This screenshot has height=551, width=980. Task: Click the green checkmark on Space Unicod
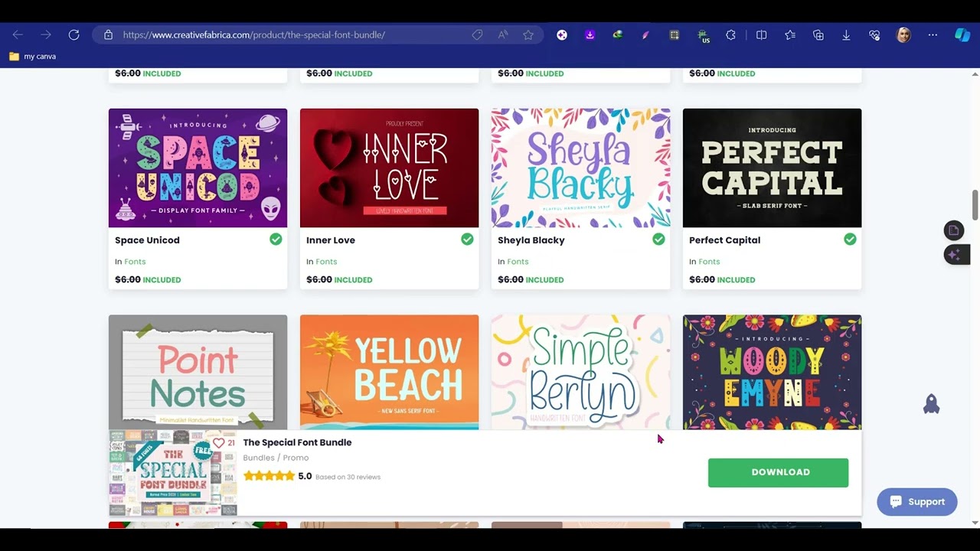pyautogui.click(x=276, y=240)
